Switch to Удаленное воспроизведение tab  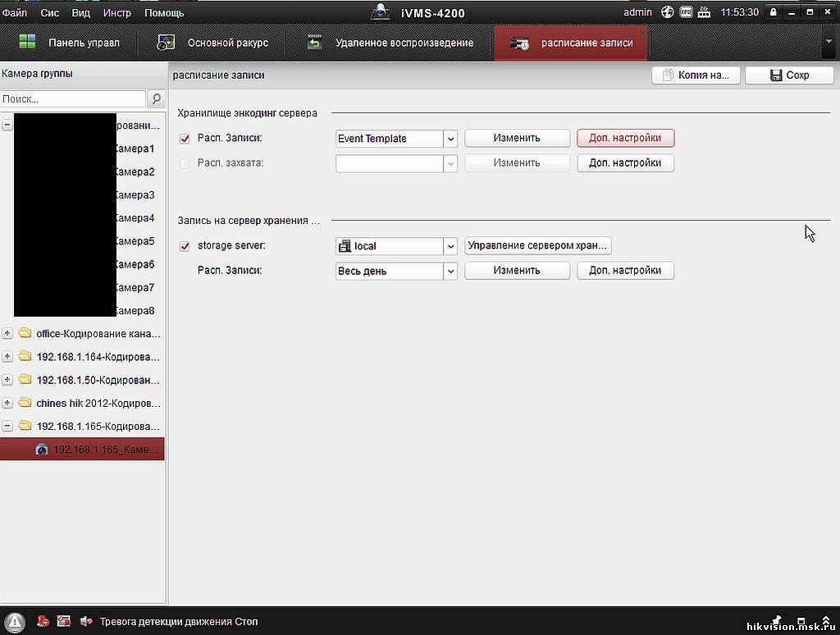(390, 43)
